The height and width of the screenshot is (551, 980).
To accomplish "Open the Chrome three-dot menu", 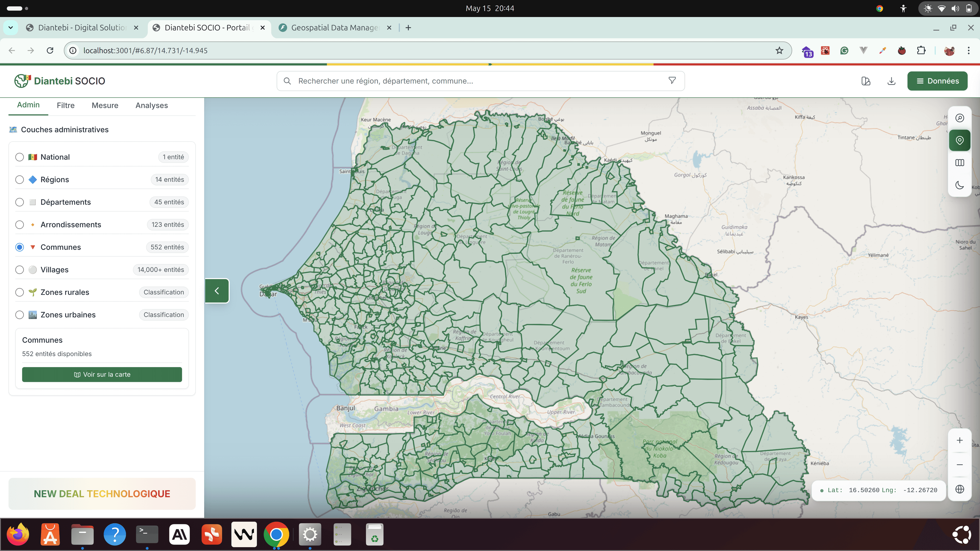I will click(x=969, y=51).
